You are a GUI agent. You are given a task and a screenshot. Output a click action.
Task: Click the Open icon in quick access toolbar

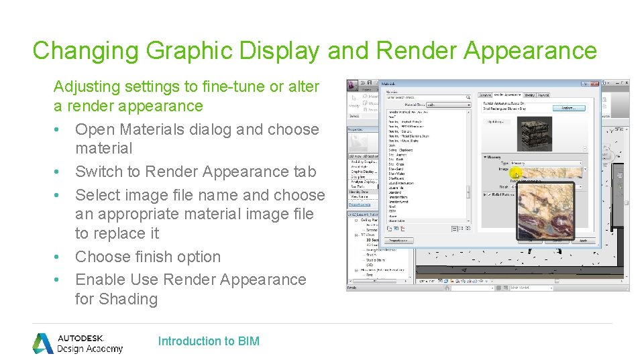point(363,82)
